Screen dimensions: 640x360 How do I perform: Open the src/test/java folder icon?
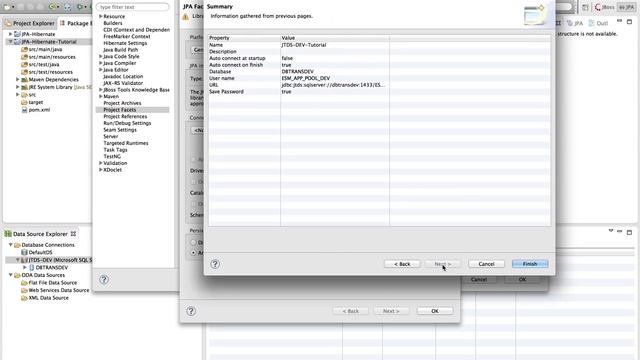[24, 64]
